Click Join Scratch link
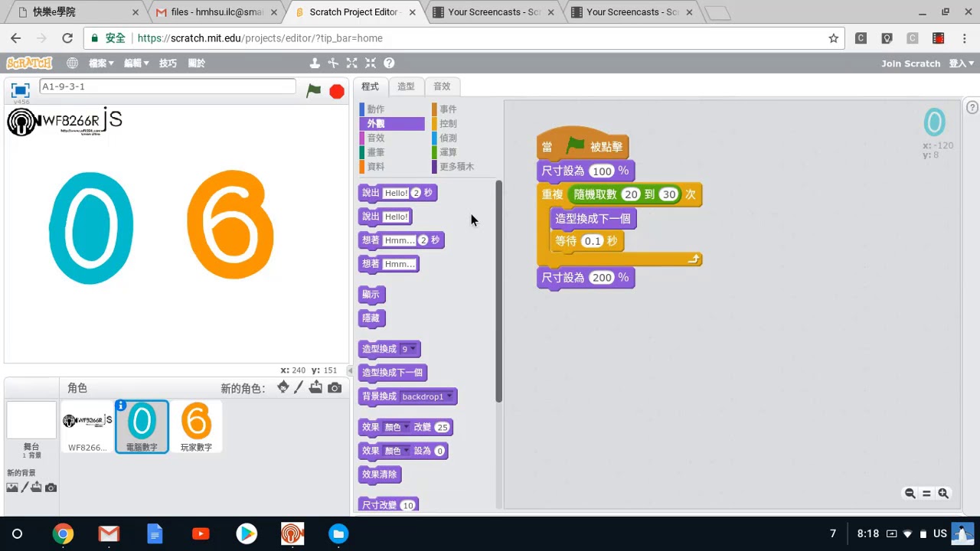The width and height of the screenshot is (980, 551). [910, 64]
